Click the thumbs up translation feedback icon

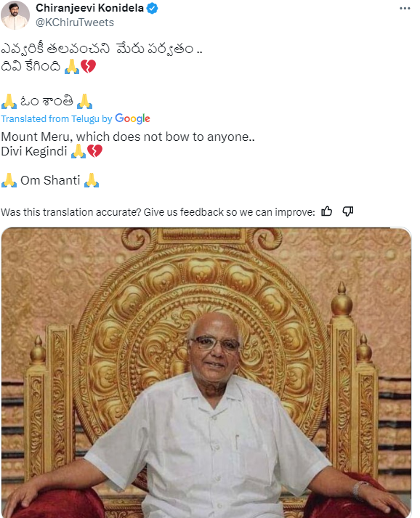pyautogui.click(x=326, y=211)
